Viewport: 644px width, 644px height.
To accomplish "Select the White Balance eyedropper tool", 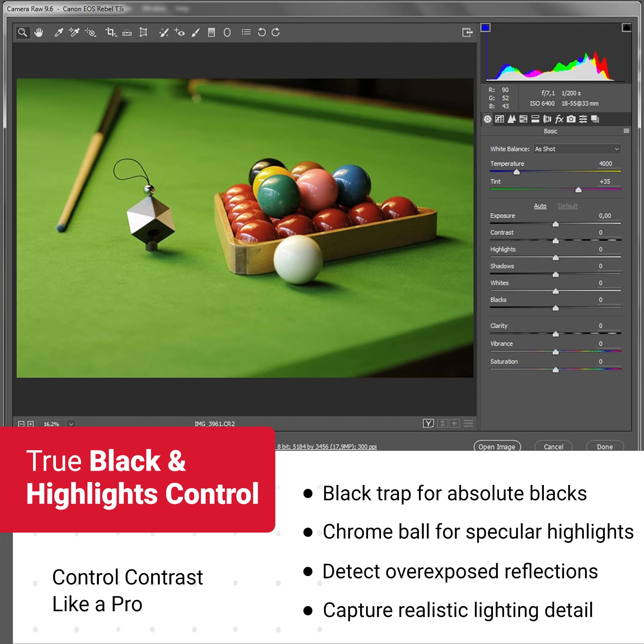I will [x=59, y=32].
